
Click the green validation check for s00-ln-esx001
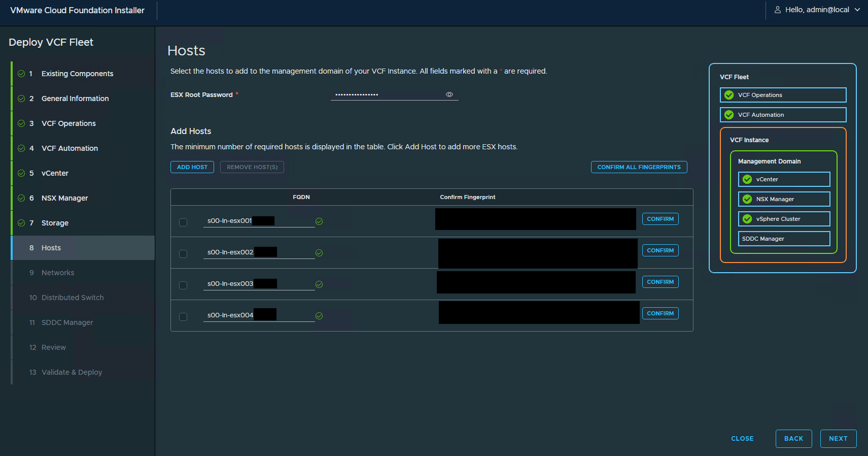pos(319,221)
